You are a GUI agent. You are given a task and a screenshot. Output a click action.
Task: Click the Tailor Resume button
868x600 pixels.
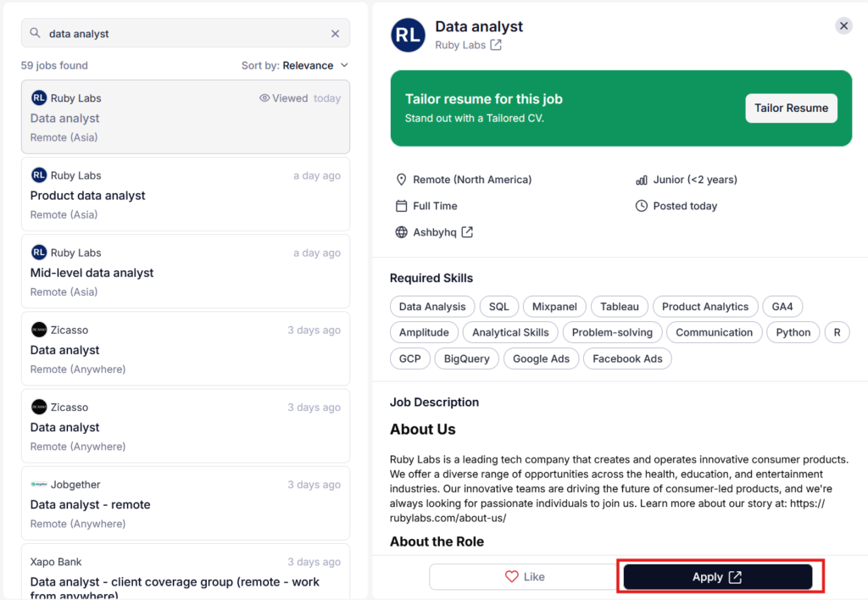point(791,108)
